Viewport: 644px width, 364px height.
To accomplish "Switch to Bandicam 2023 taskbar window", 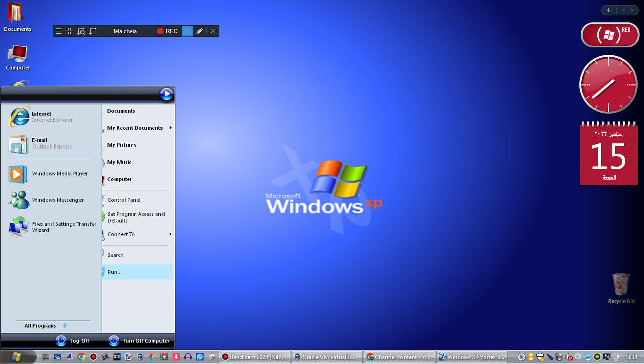I will click(x=255, y=357).
